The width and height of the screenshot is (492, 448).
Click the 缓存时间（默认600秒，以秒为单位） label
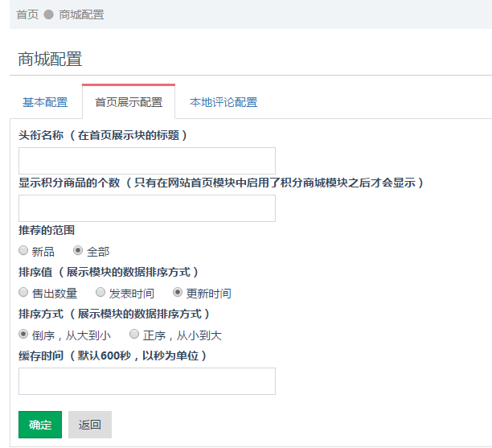click(113, 356)
